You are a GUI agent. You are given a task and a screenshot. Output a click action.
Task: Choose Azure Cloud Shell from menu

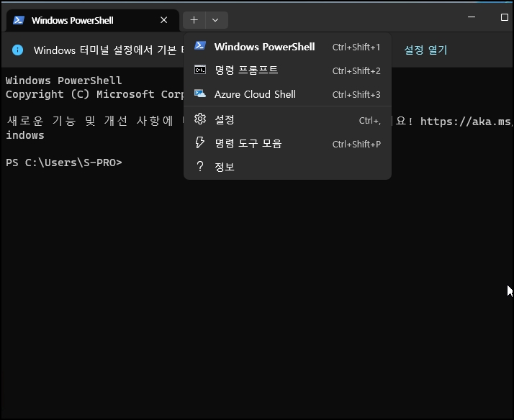coord(287,94)
